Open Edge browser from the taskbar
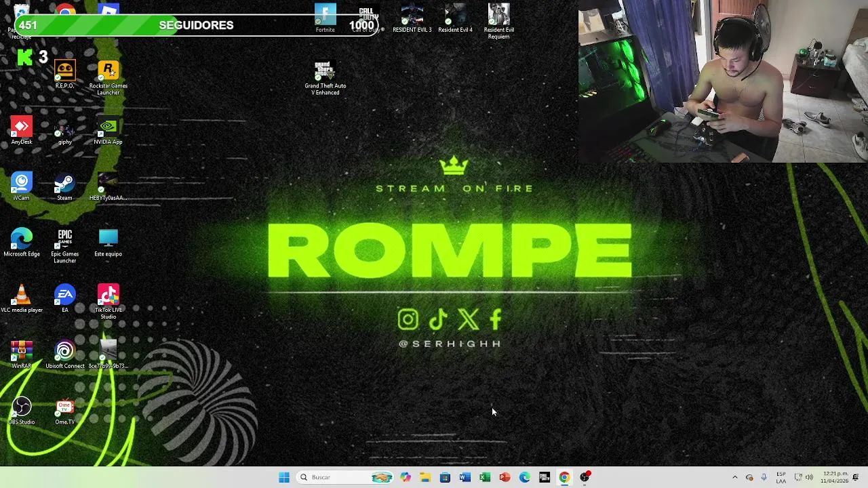The width and height of the screenshot is (868, 488). pos(524,477)
